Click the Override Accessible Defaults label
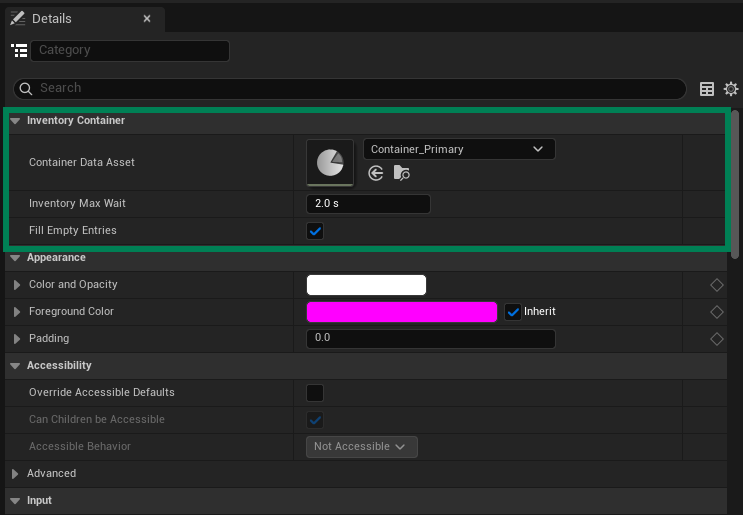This screenshot has width=743, height=515. (101, 393)
